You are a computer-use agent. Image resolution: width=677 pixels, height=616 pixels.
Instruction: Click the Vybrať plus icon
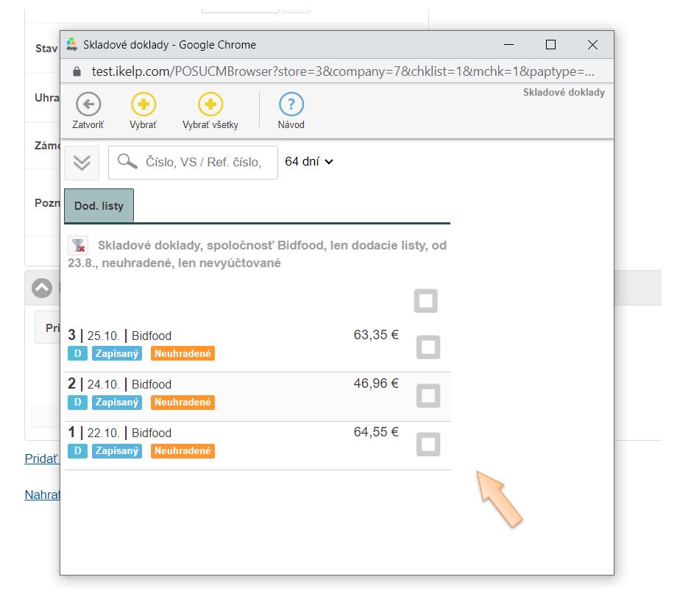143,105
